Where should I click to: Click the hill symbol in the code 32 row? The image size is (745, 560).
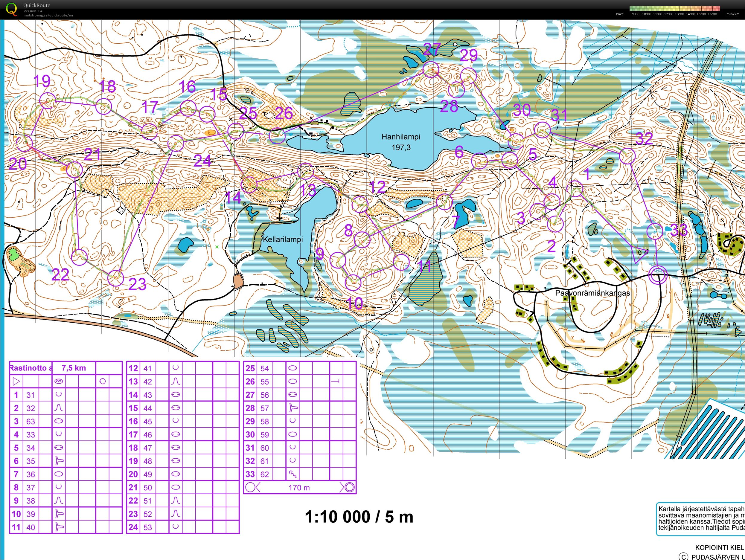pyautogui.click(x=59, y=408)
